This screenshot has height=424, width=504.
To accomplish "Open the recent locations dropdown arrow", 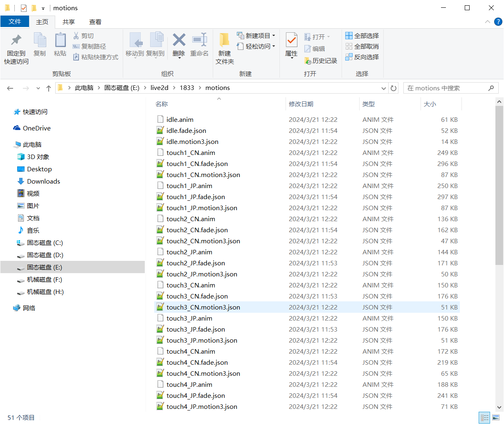I will (38, 88).
